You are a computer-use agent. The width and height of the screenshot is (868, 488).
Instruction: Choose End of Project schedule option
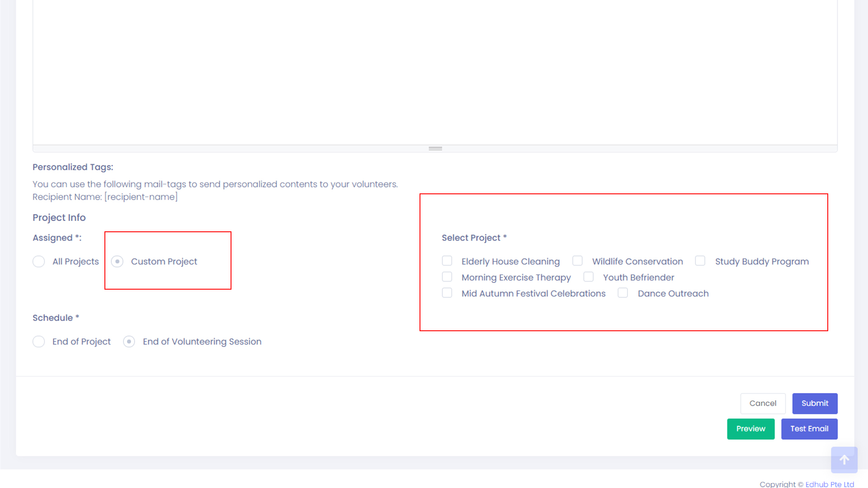coord(39,342)
